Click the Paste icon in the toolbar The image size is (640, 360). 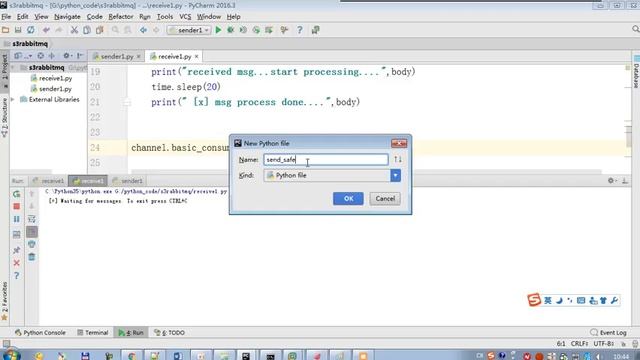tap(99, 30)
